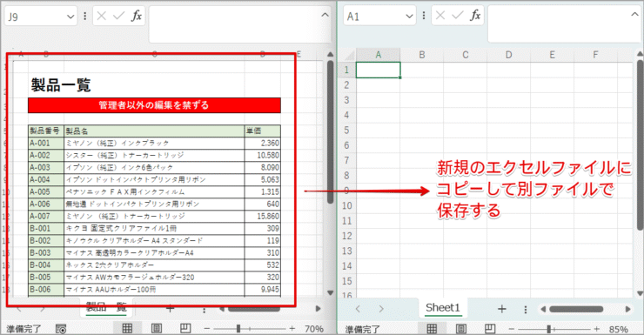Click zoom out minus next to 70%
The image size is (644, 335).
pos(207,328)
